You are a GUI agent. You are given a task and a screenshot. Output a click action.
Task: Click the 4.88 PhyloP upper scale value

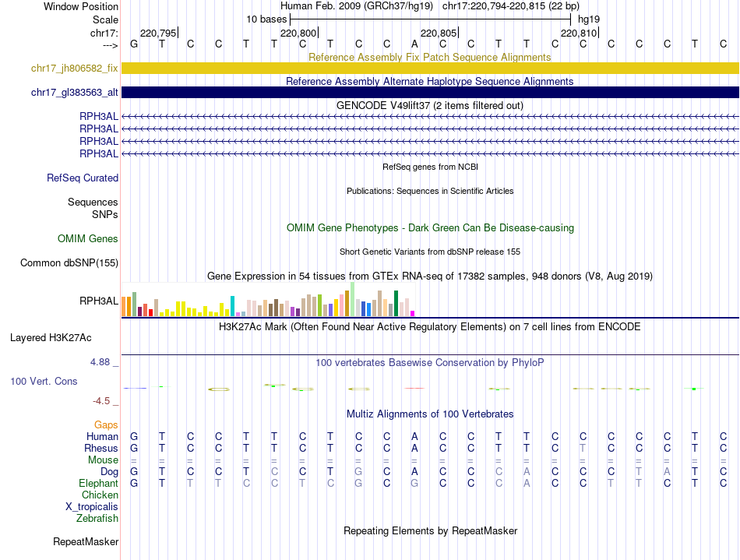coord(100,362)
